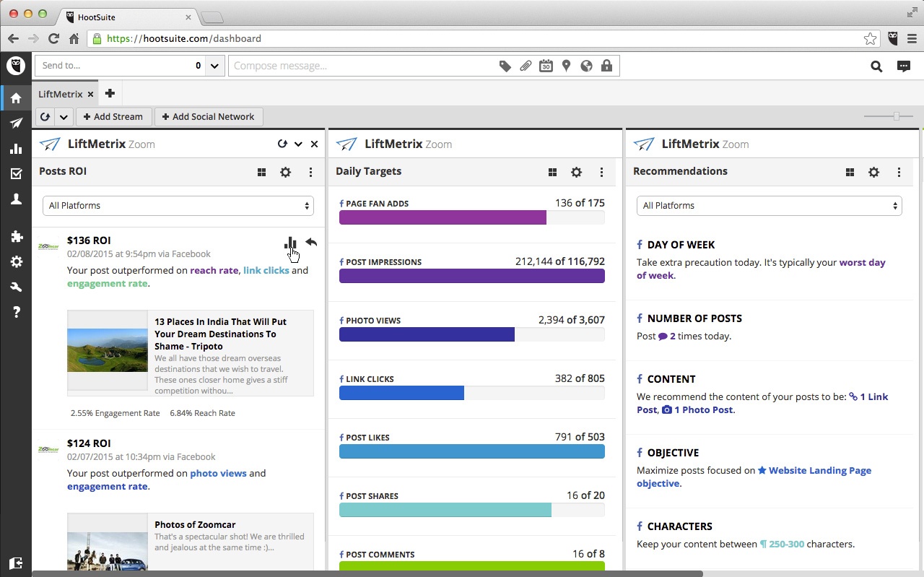Image resolution: width=924 pixels, height=577 pixels.
Task: Open the scheduling calendar icon
Action: (546, 66)
